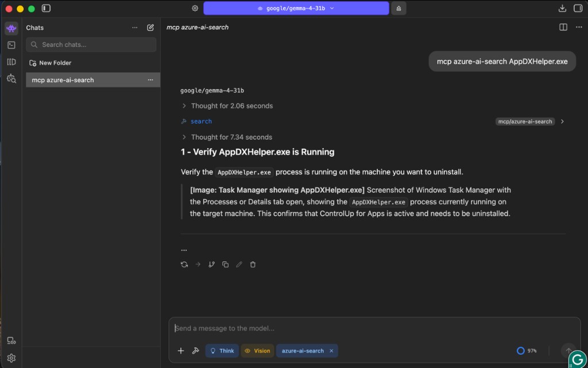
Task: Add attachment with plus icon
Action: coord(181,351)
